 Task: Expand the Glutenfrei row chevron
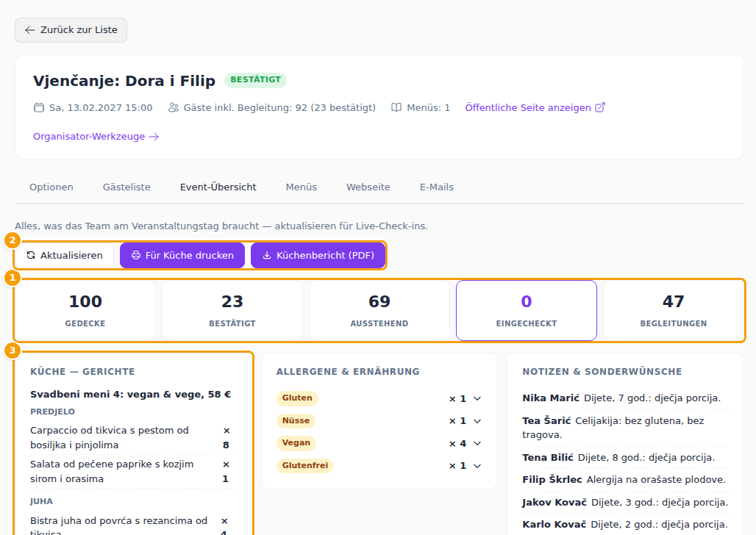coord(477,466)
